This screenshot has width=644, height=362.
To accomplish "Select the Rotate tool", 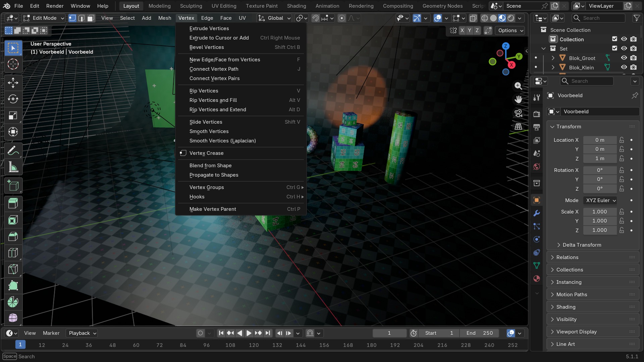I will click(x=13, y=99).
